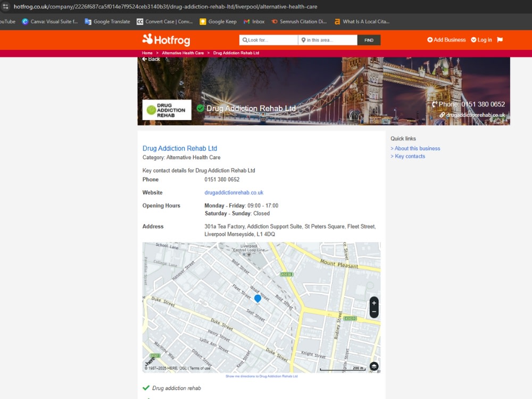Open the Convert Case bookmark
This screenshot has height=399, width=532.
point(164,21)
